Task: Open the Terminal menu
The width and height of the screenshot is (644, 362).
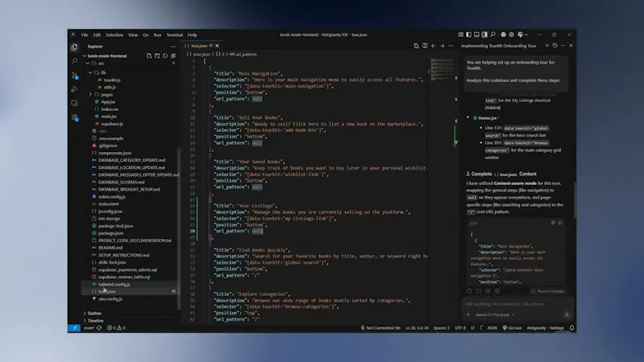Action: [174, 35]
